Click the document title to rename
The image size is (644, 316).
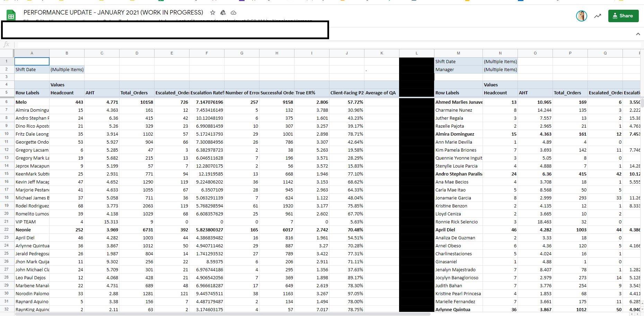[113, 12]
